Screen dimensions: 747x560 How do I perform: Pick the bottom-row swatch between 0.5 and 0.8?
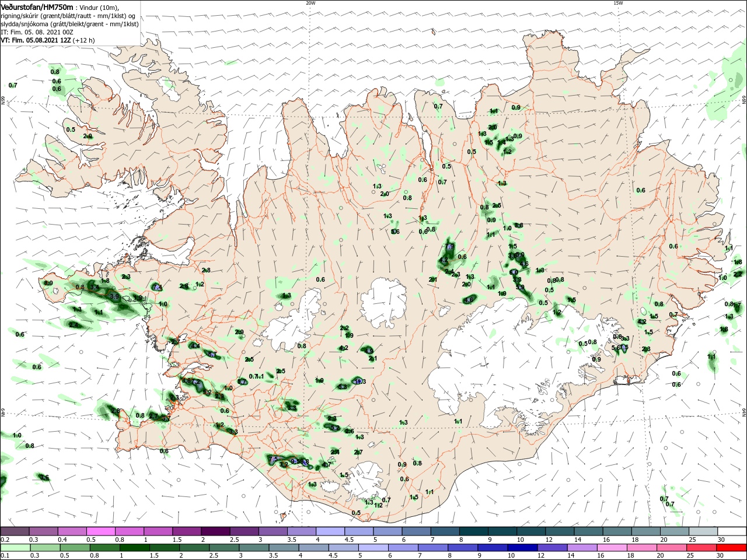[74, 547]
